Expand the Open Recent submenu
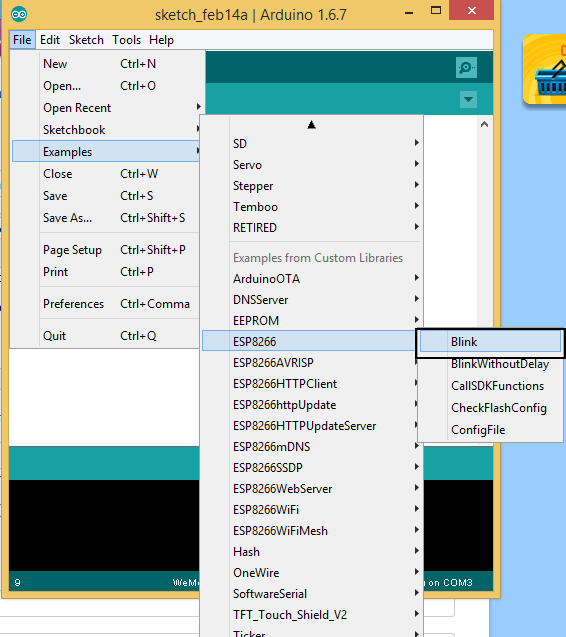 pyautogui.click(x=108, y=108)
